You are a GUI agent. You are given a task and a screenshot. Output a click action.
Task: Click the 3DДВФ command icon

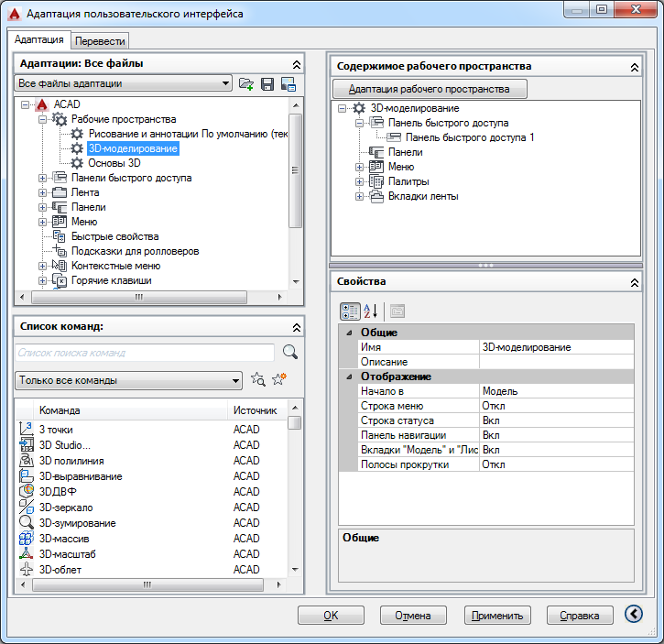click(27, 491)
